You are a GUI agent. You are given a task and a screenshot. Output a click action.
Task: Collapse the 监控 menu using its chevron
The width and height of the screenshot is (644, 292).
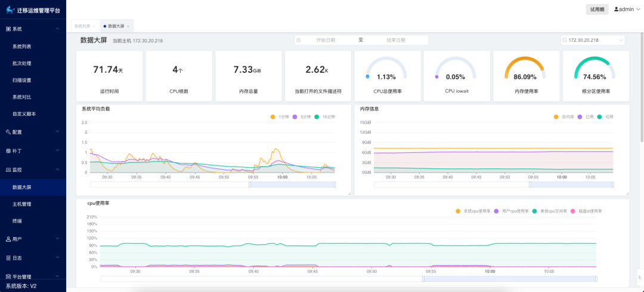tap(57, 169)
